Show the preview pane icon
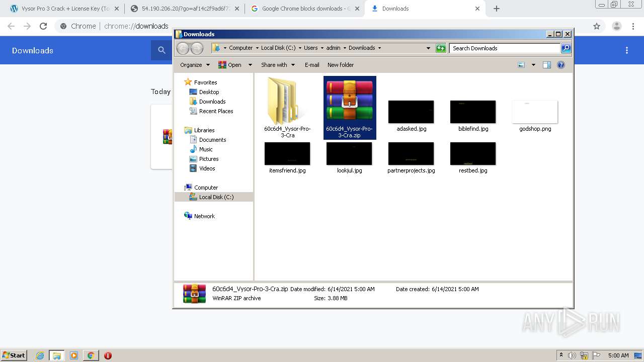This screenshot has width=644, height=362. click(547, 65)
